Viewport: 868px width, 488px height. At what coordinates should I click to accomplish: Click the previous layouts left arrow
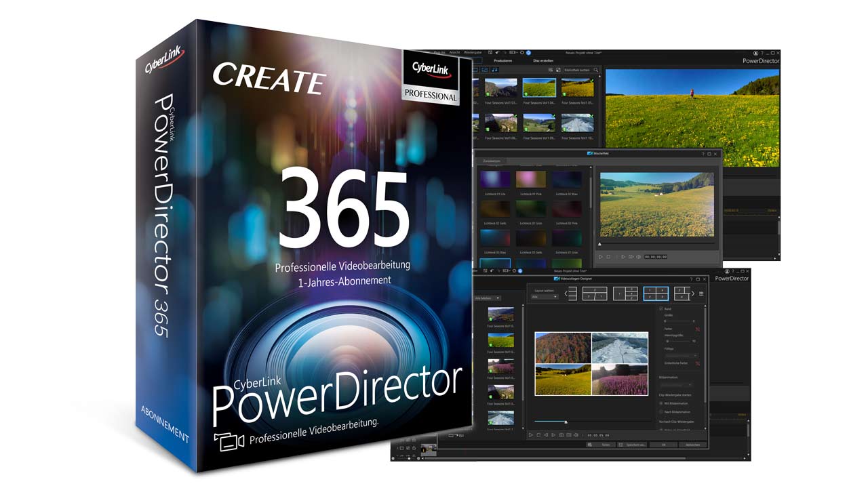coord(566,293)
